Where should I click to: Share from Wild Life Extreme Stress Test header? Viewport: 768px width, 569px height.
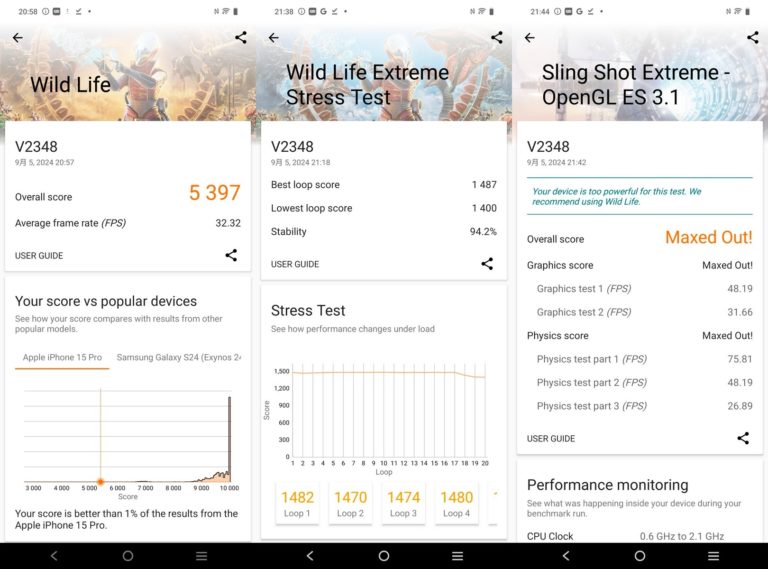coord(497,38)
